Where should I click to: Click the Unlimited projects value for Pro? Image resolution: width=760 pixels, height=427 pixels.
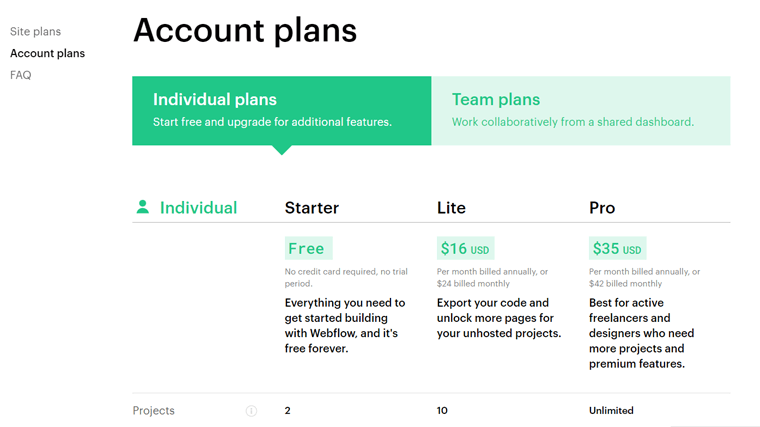click(x=611, y=411)
